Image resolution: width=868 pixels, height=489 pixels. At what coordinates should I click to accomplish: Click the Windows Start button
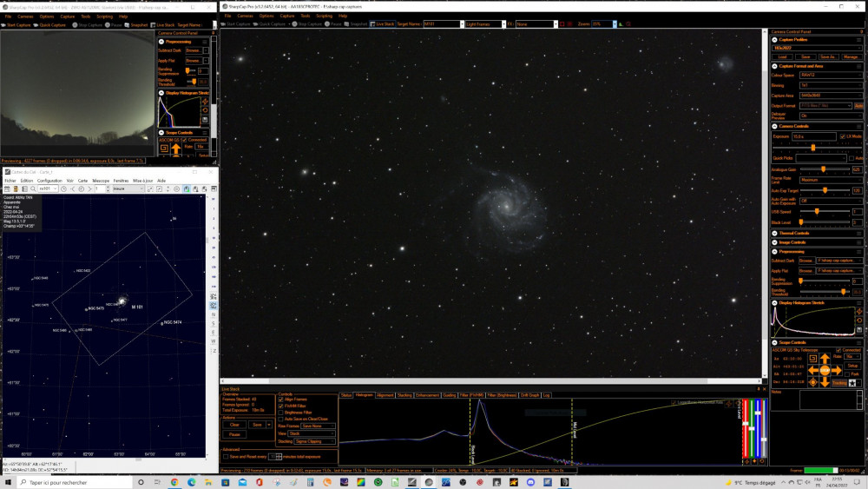(9, 482)
